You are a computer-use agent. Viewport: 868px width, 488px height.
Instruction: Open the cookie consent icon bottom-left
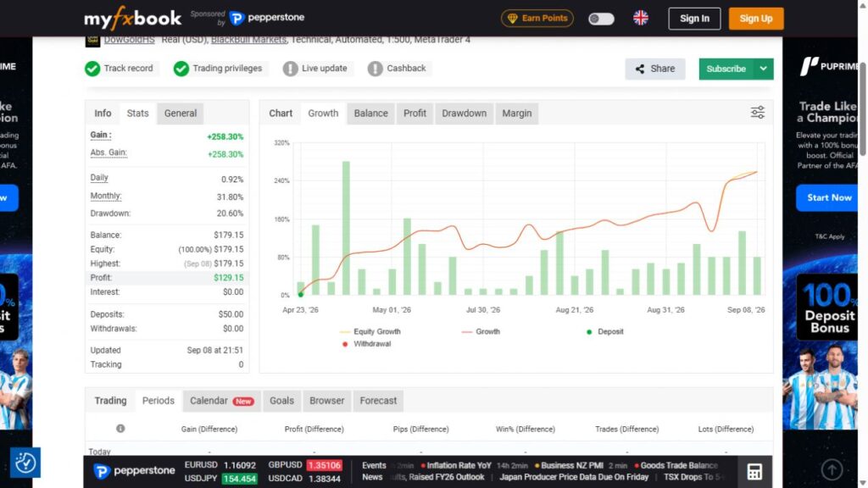[25, 463]
